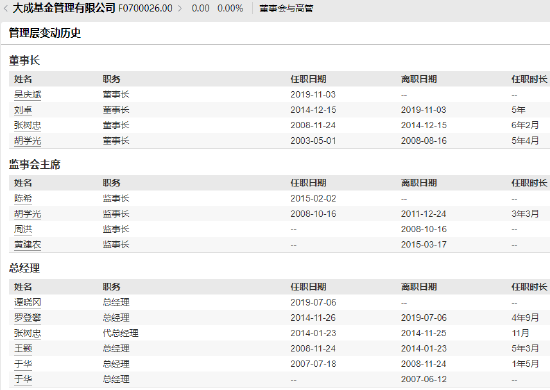Click the 代总经理 position cell
Viewport: 550px width, 390px height.
click(x=120, y=333)
